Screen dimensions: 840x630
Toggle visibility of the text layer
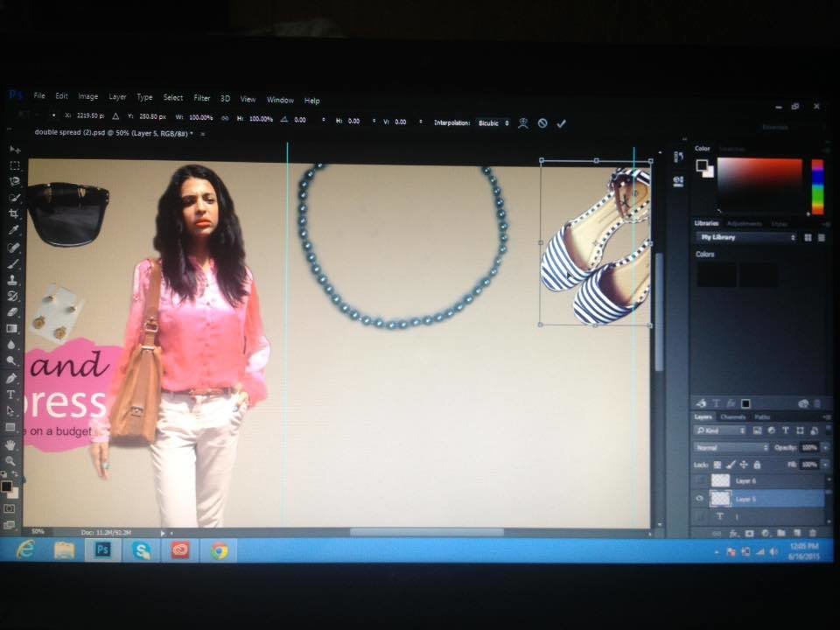700,516
